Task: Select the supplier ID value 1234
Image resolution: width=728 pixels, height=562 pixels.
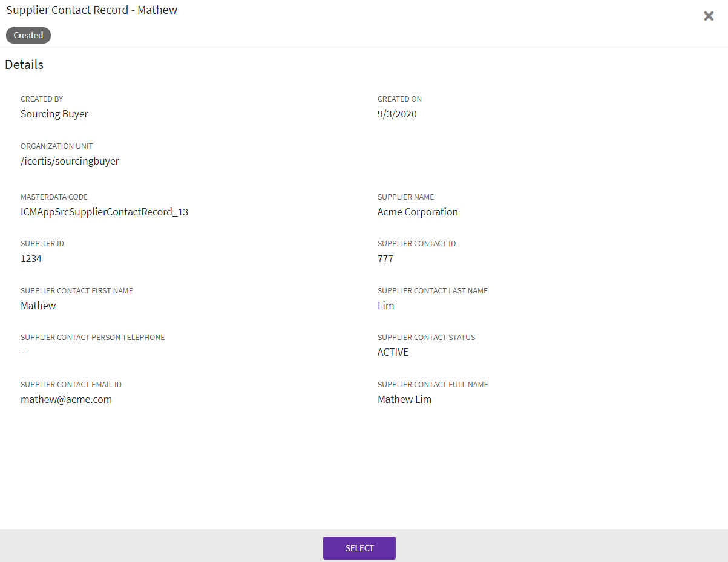Action: coord(31,258)
